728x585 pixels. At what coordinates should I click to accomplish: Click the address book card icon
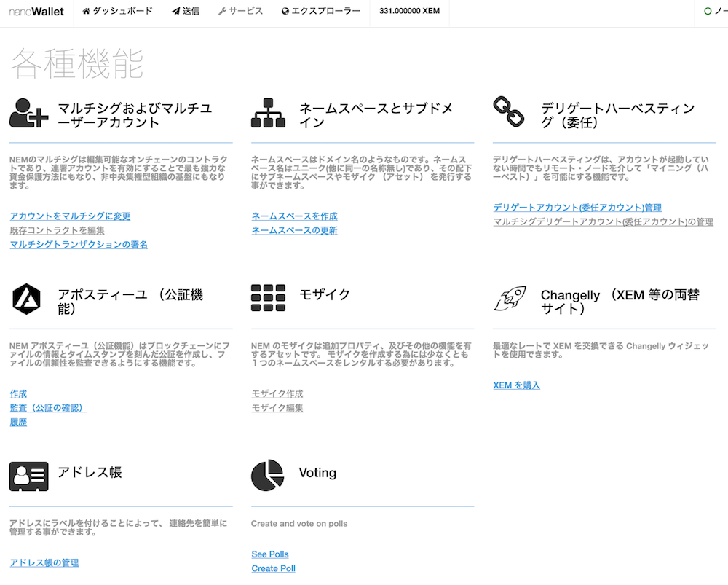29,476
